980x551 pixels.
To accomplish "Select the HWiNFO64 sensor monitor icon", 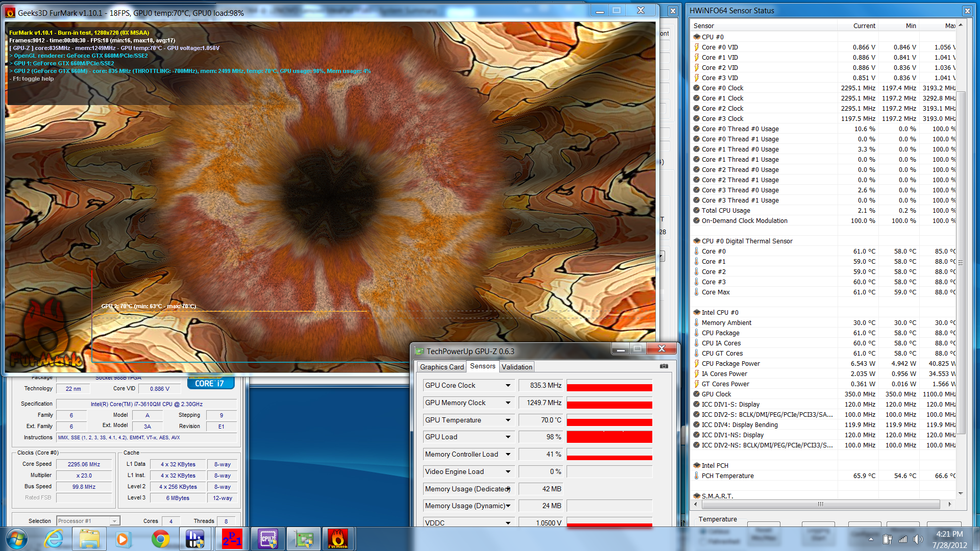I will pos(194,539).
